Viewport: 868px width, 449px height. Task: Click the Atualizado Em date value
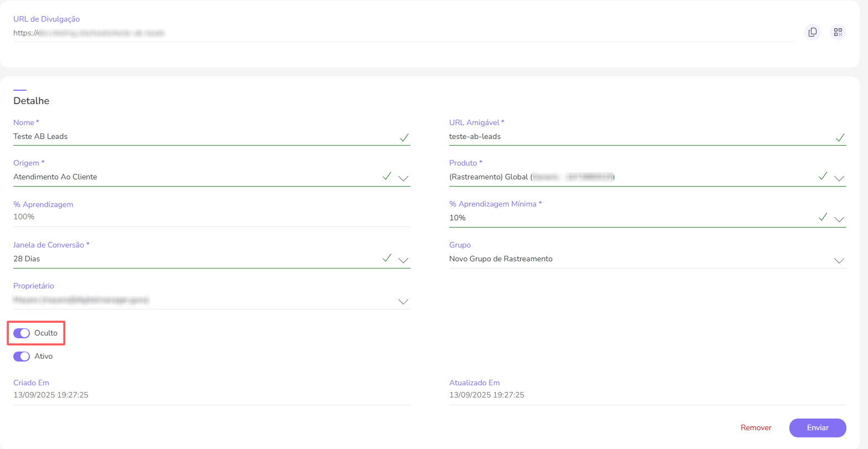[486, 395]
